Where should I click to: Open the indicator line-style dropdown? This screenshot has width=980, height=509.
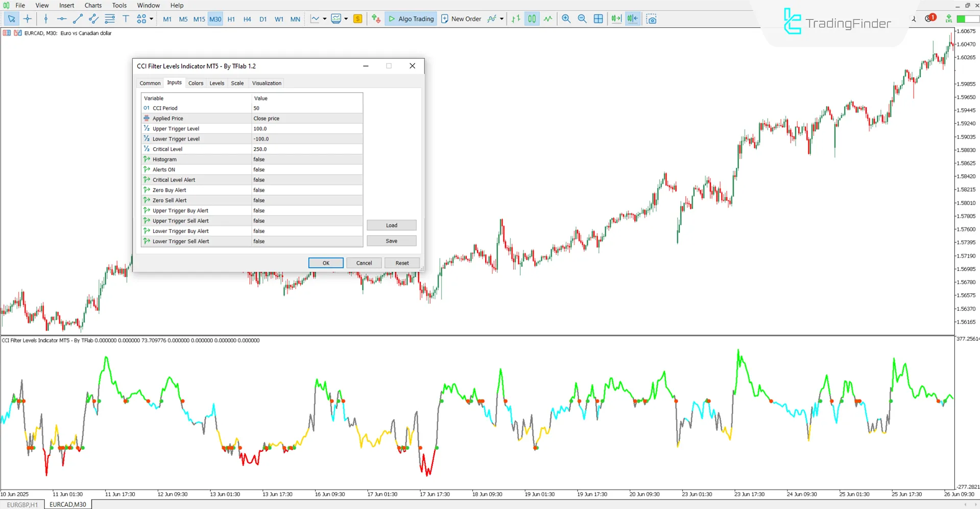[324, 19]
